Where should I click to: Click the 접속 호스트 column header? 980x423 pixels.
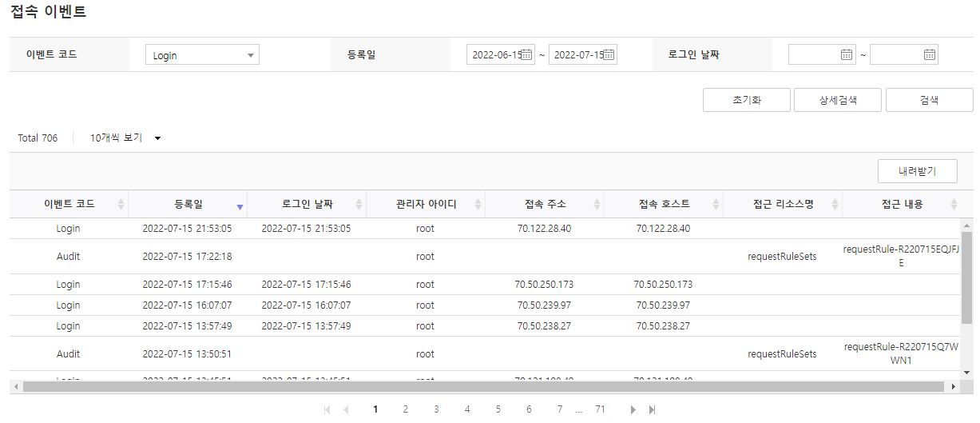664,204
